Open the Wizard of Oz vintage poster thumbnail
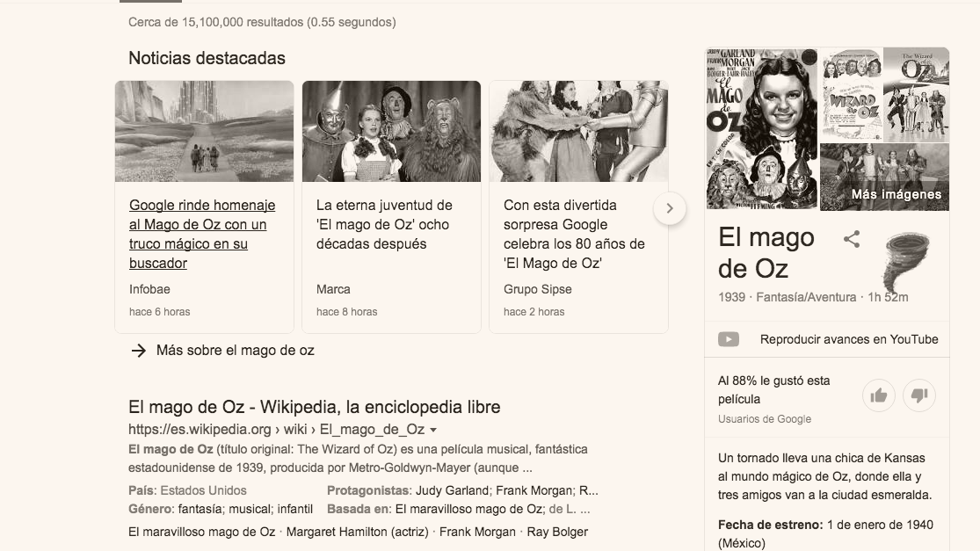Screen dimensions: 980x551 (x=852, y=95)
